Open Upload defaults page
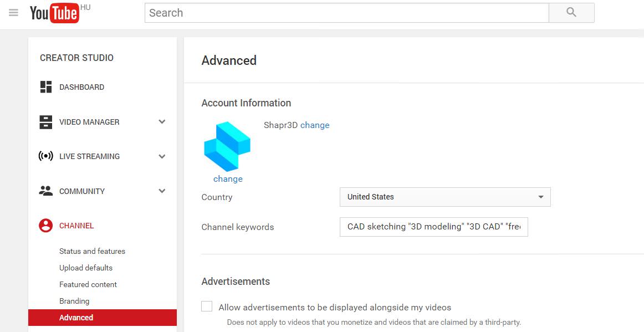Viewport: 644px width, 332px height. (86, 268)
